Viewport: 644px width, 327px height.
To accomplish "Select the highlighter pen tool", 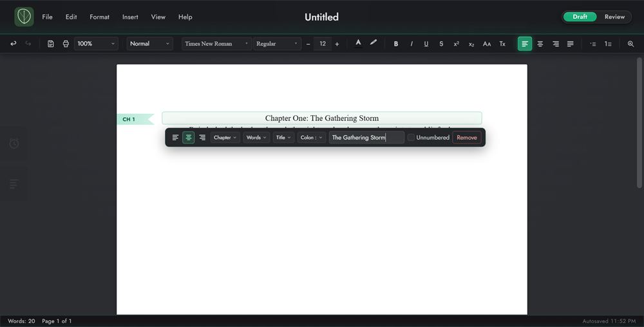I will coord(374,42).
